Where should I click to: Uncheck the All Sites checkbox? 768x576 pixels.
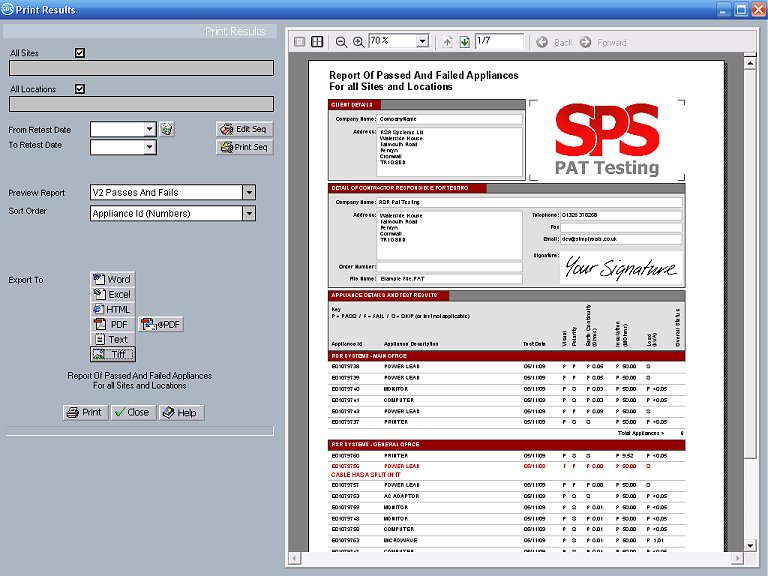pyautogui.click(x=80, y=52)
